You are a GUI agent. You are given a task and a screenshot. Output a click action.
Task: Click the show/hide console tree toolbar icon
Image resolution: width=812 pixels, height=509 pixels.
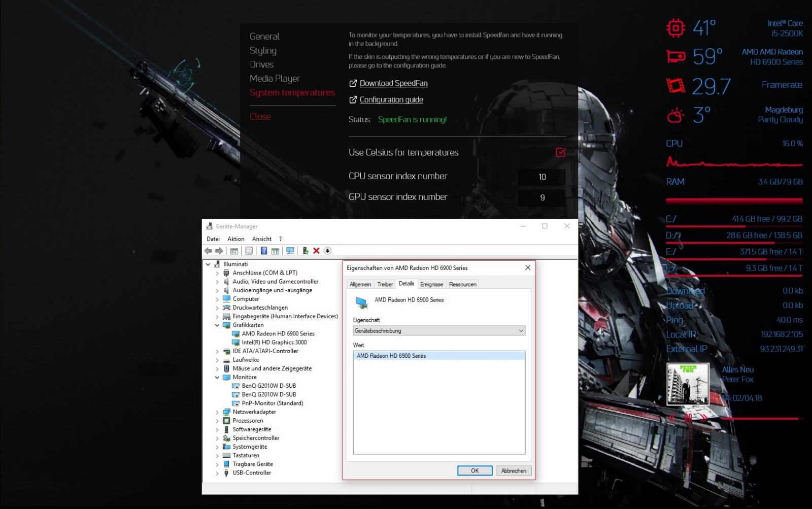234,251
